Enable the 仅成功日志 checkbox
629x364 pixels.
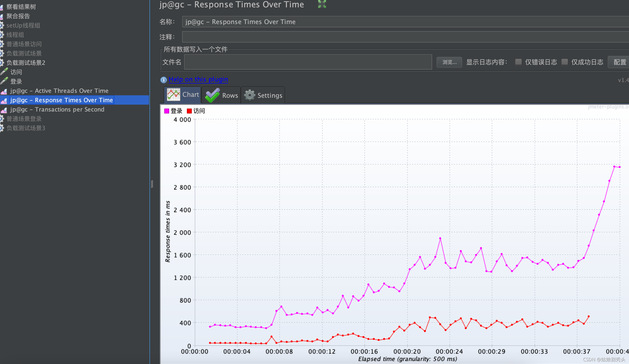(565, 62)
